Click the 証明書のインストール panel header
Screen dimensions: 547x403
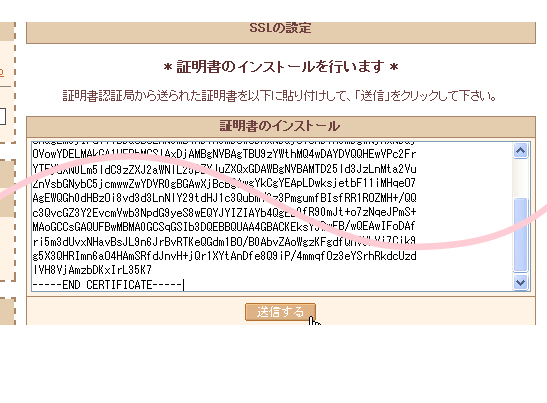click(x=281, y=126)
